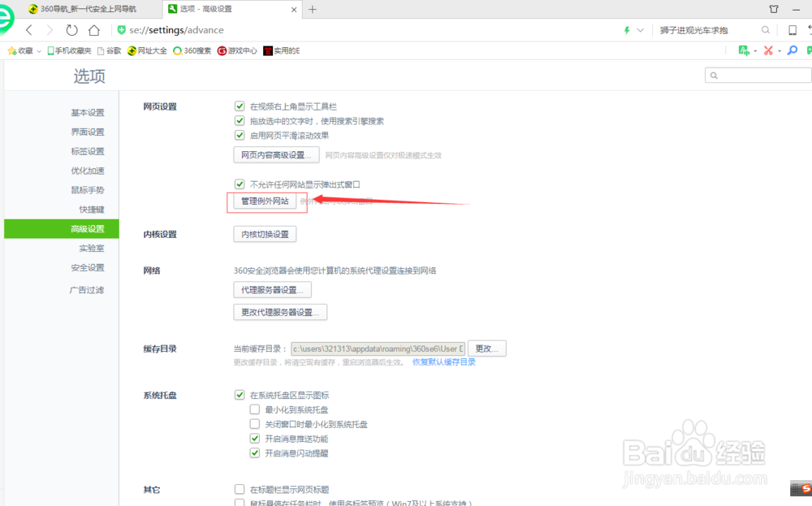Select 高级设置 in sidebar
The width and height of the screenshot is (812, 506).
coord(62,228)
